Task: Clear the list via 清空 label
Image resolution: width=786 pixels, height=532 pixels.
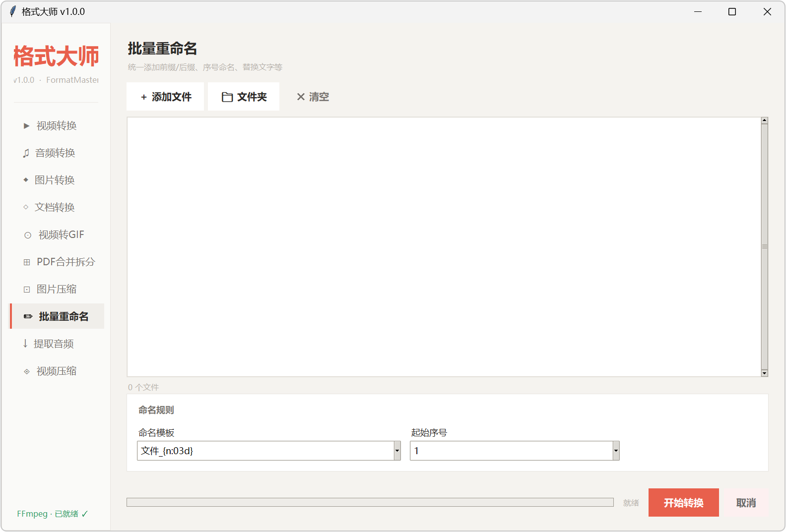Action: (x=319, y=97)
